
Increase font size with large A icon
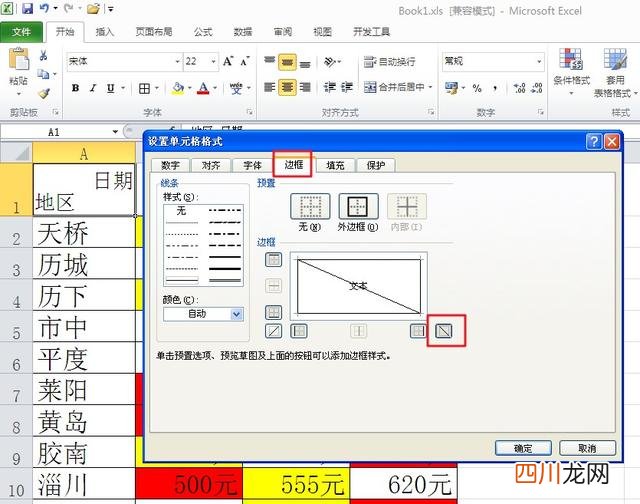(228, 62)
